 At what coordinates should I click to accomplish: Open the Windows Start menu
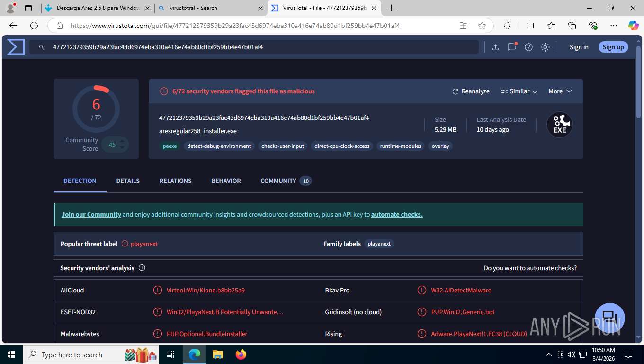click(11, 355)
